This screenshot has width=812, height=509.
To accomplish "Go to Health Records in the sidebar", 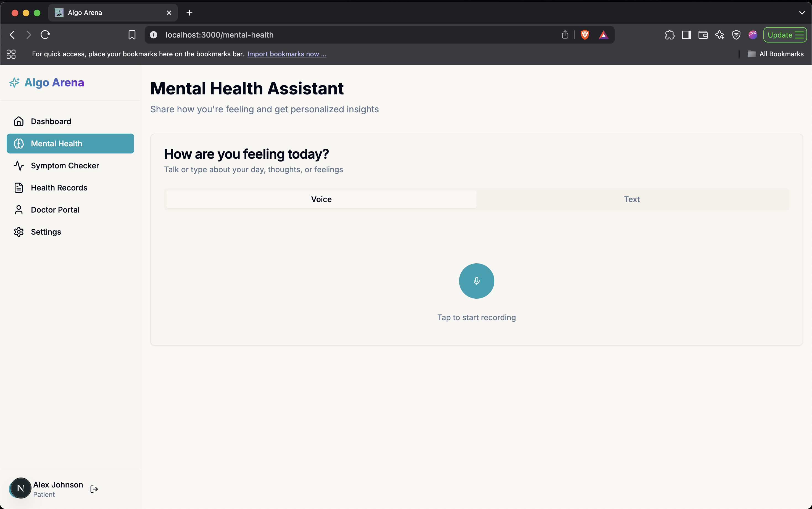I will click(x=59, y=187).
